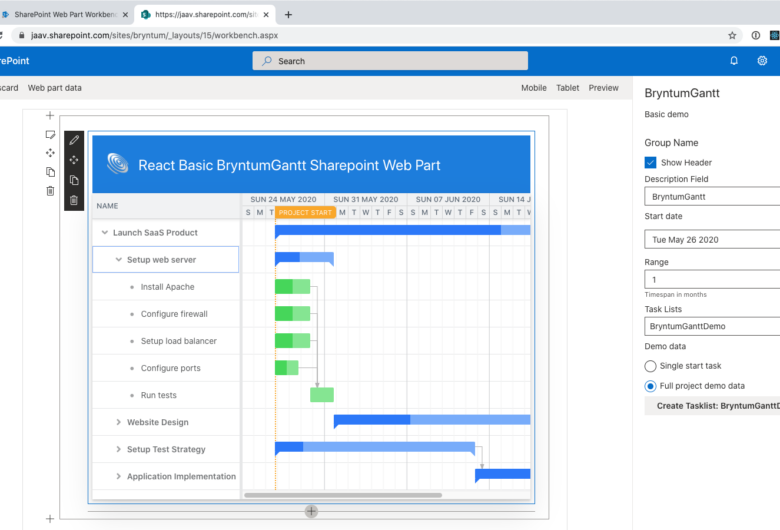Click the add section plus icon above canvas
This screenshot has height=530, width=780.
[50, 115]
